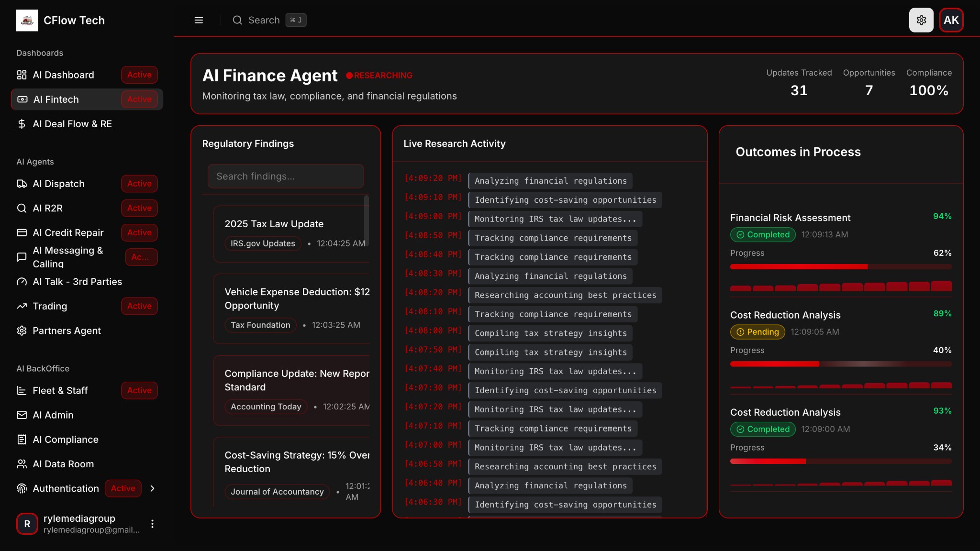Open the Partners Agent page
The height and width of the screenshot is (551, 980).
point(67,331)
